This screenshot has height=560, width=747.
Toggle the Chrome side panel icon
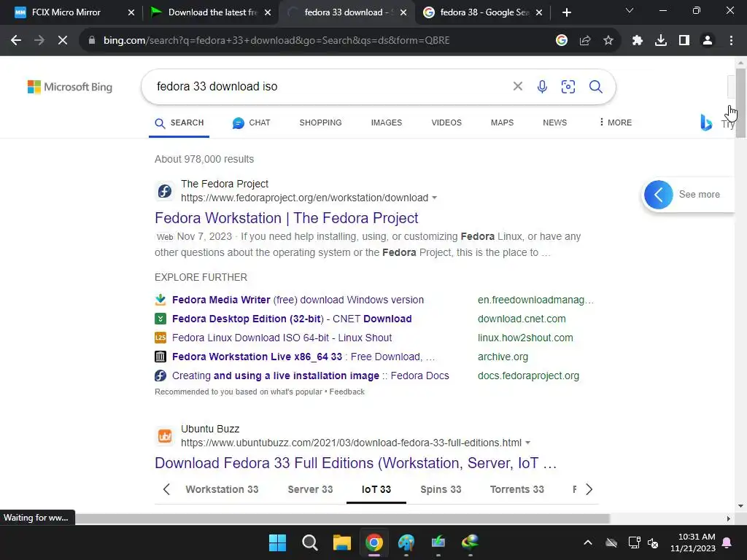[x=684, y=41]
